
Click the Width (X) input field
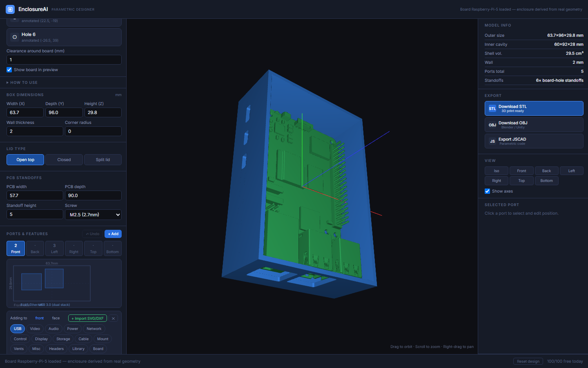(25, 112)
